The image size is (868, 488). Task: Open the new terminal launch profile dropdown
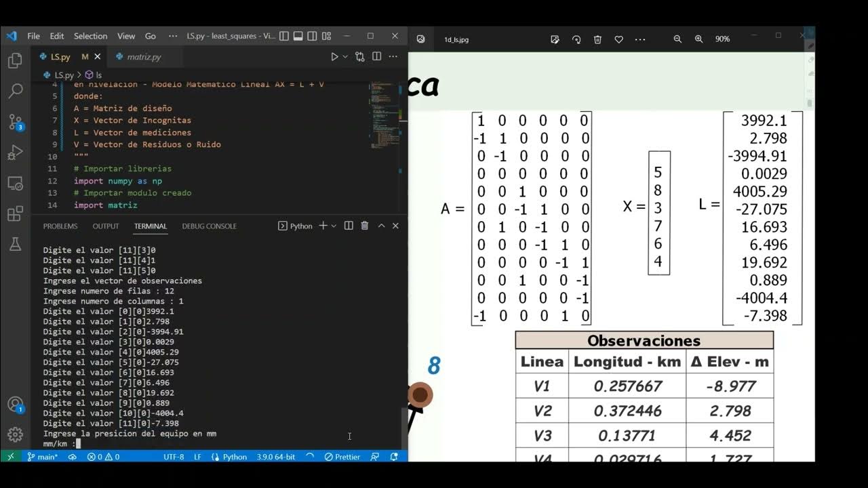pyautogui.click(x=334, y=226)
